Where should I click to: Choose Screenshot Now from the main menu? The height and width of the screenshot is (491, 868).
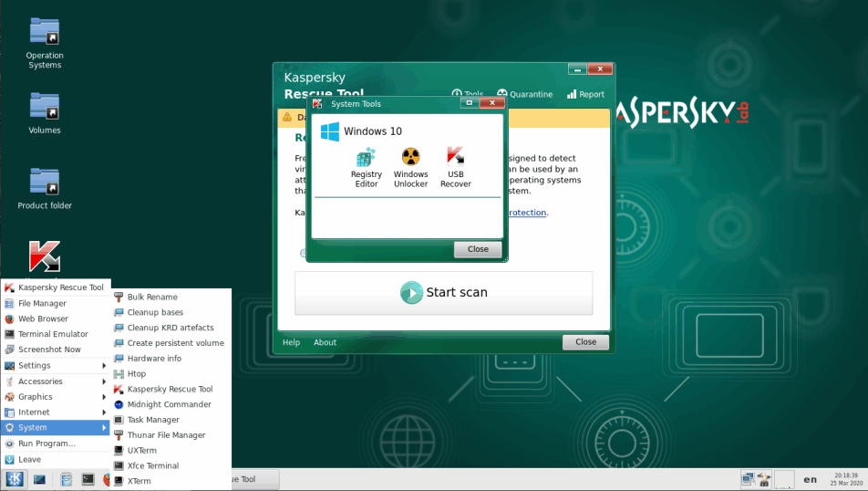pos(56,350)
